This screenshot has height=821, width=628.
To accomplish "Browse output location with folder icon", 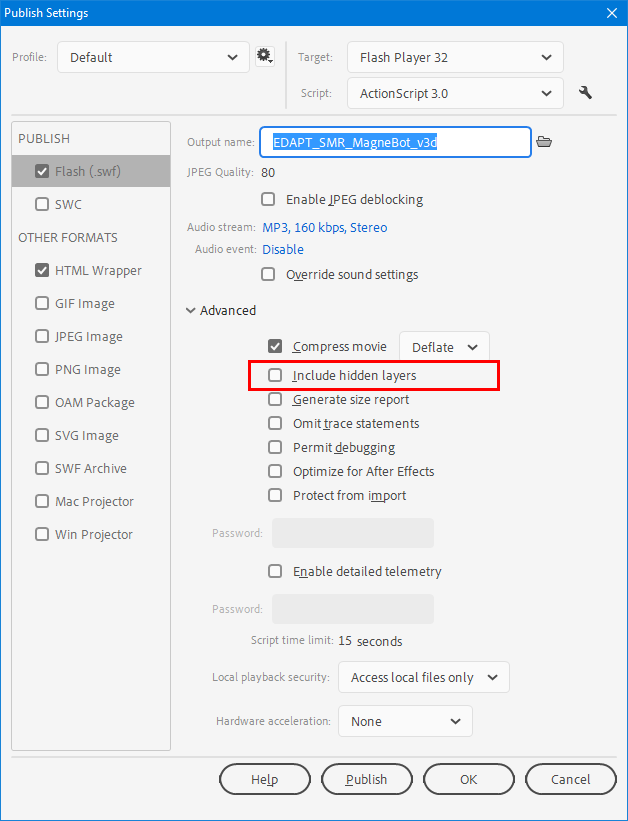I will (x=544, y=142).
